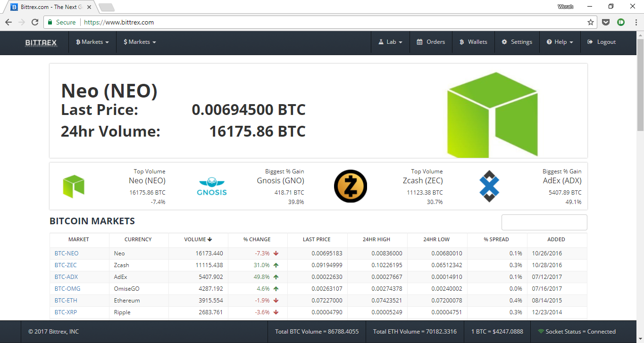Image resolution: width=644 pixels, height=343 pixels.
Task: Open the BTC-ETH market link
Action: click(66, 301)
